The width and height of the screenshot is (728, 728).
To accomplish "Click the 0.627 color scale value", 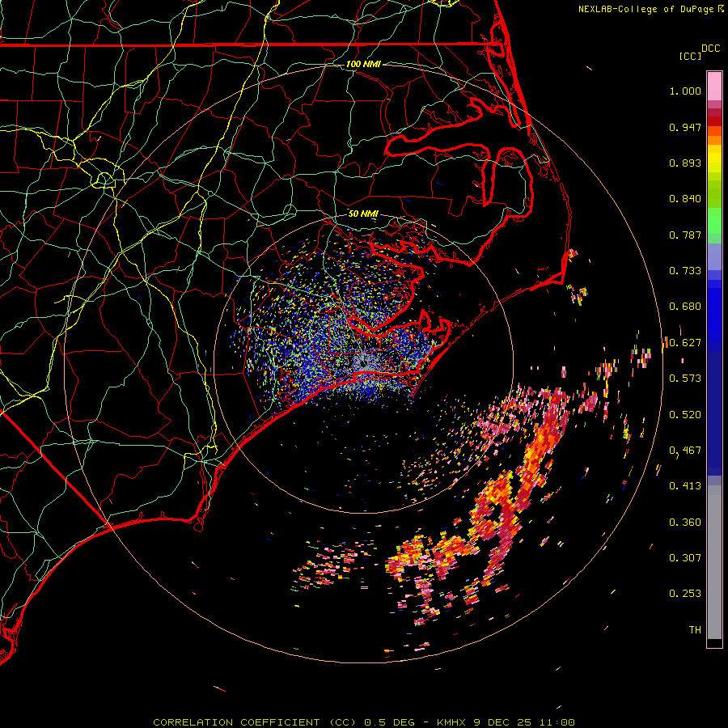I will click(x=685, y=343).
